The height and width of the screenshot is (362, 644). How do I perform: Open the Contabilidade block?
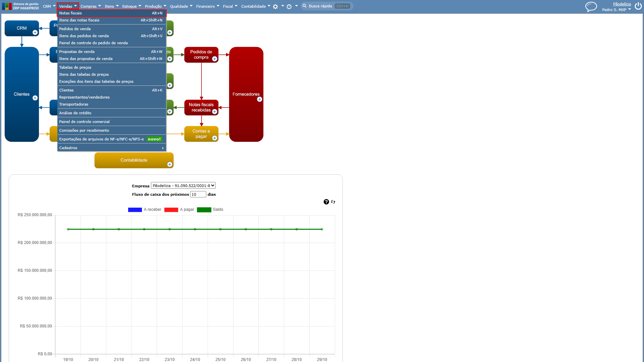(134, 160)
